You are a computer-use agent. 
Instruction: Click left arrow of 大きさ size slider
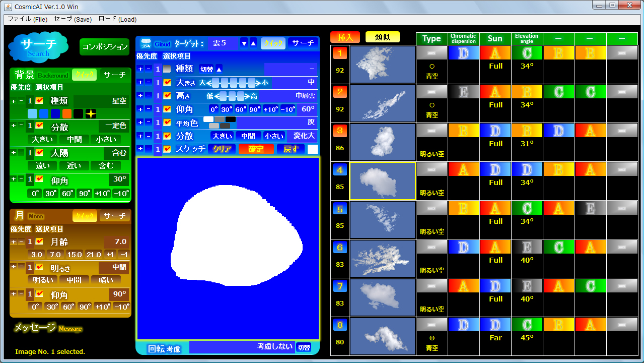pos(209,82)
